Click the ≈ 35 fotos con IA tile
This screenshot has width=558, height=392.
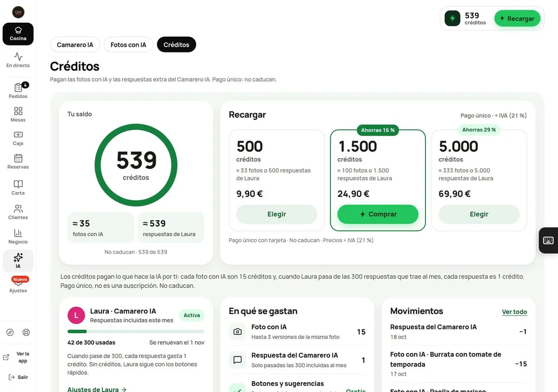[x=101, y=228]
